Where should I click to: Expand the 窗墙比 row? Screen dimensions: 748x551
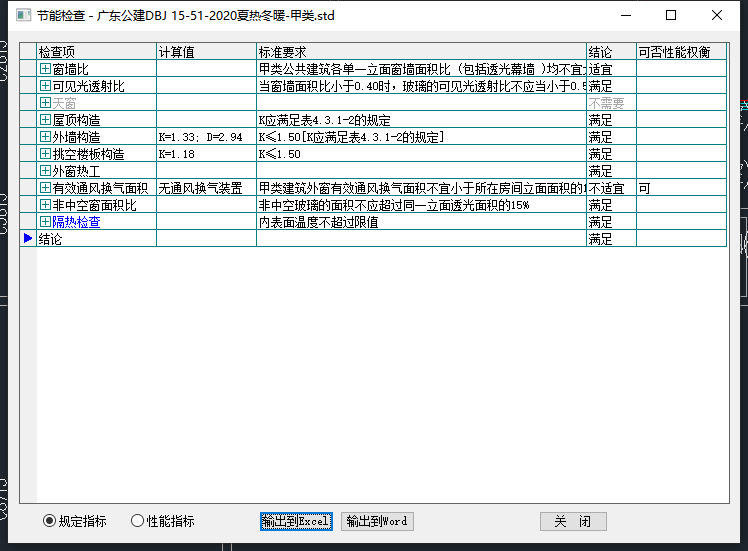[45, 69]
